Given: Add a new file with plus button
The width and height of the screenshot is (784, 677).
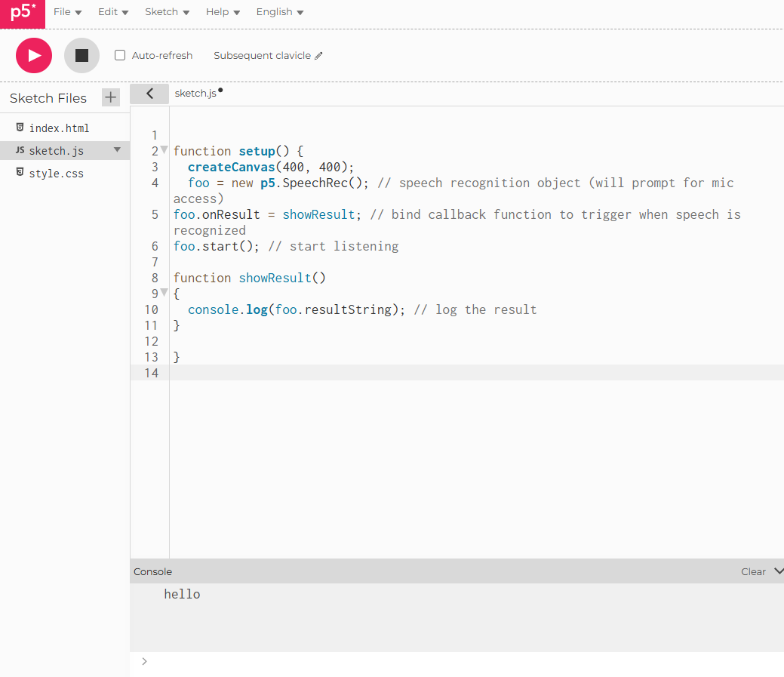Looking at the screenshot, I should click(x=110, y=97).
